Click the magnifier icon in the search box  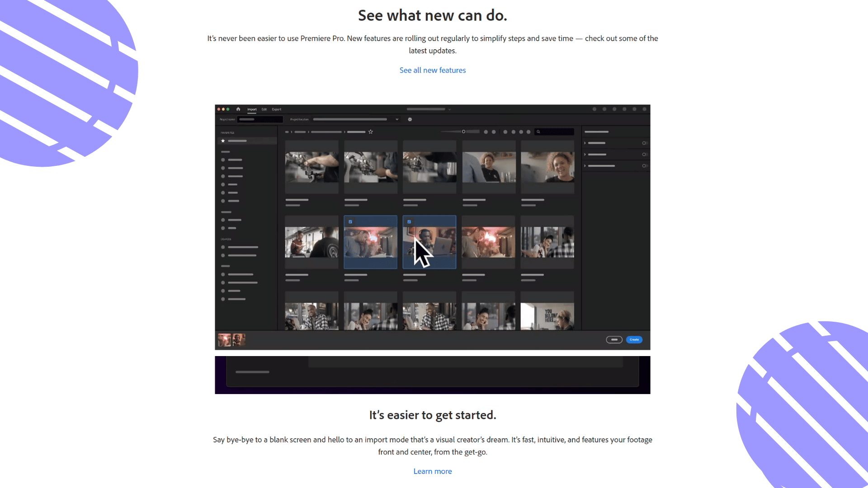coord(538,132)
